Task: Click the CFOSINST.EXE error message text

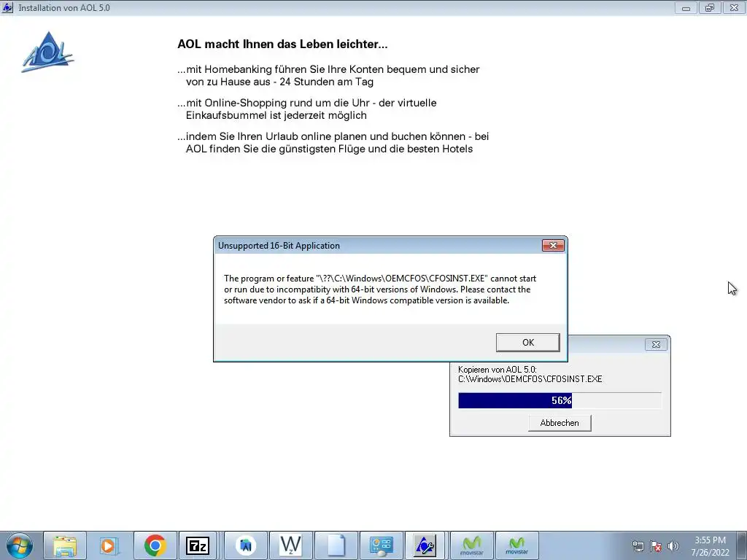Action: tap(380, 289)
